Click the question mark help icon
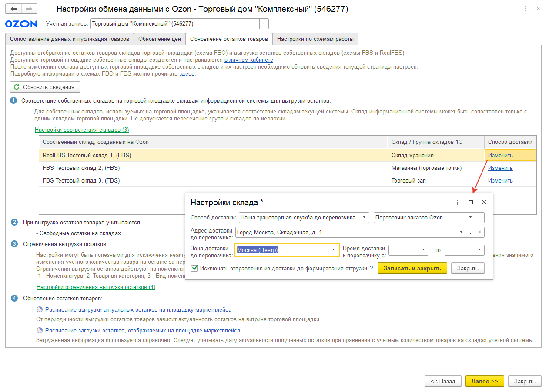This screenshot has height=392, width=549. (x=371, y=269)
